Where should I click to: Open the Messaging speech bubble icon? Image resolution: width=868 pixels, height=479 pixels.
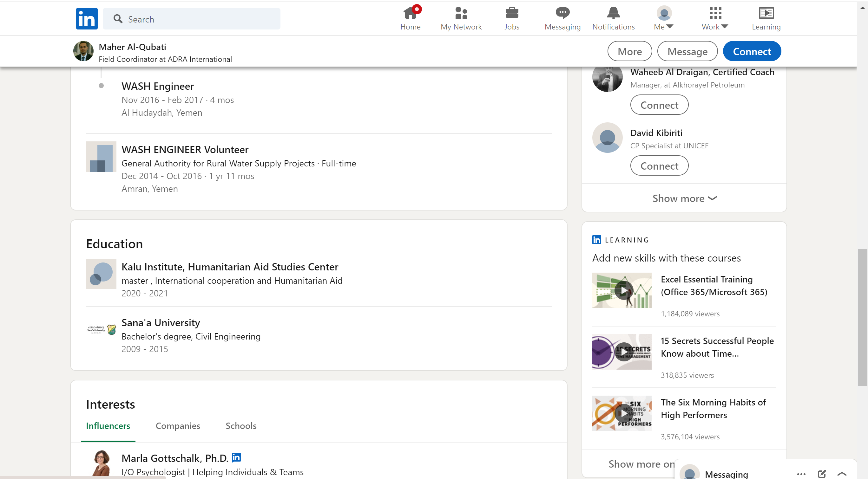pos(562,13)
